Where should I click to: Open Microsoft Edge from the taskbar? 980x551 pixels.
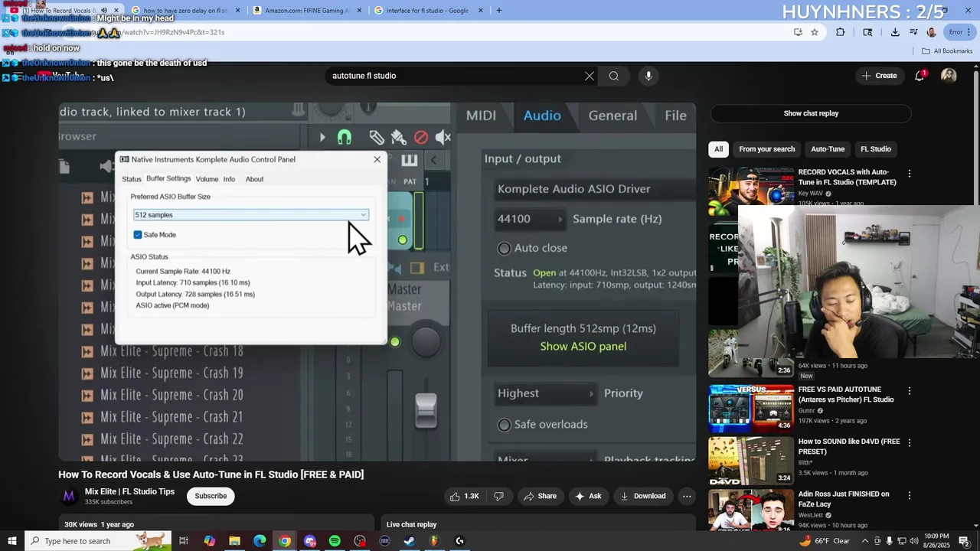(x=260, y=541)
